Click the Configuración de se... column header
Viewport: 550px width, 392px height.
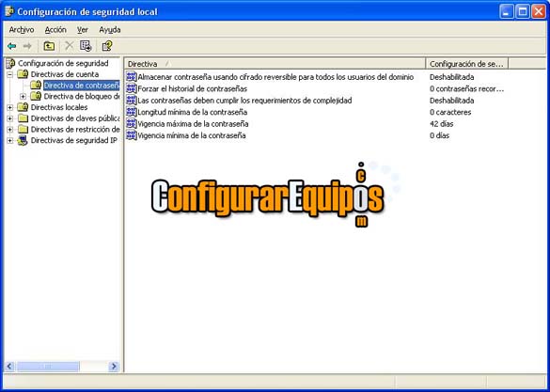click(467, 64)
